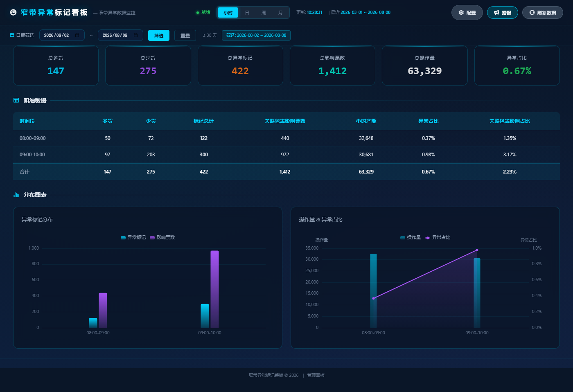The height and width of the screenshot is (392, 573).
Task: Toggle 异常占比 legend series
Action: click(438, 237)
